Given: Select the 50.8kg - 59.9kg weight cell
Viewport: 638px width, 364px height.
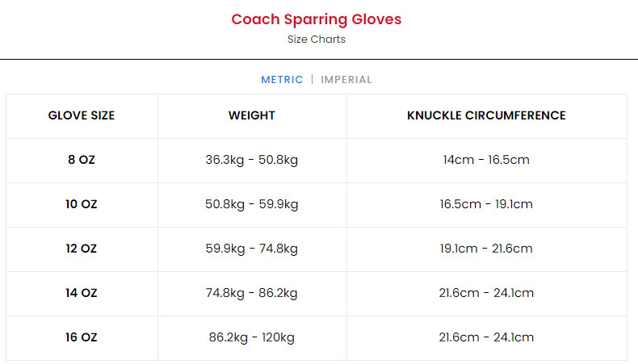Looking at the screenshot, I should click(252, 204).
